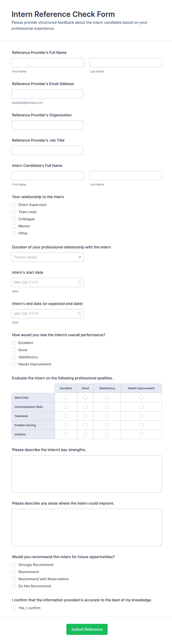Focus the intern candidate's last name field
The image size is (172, 644).
coord(126,175)
